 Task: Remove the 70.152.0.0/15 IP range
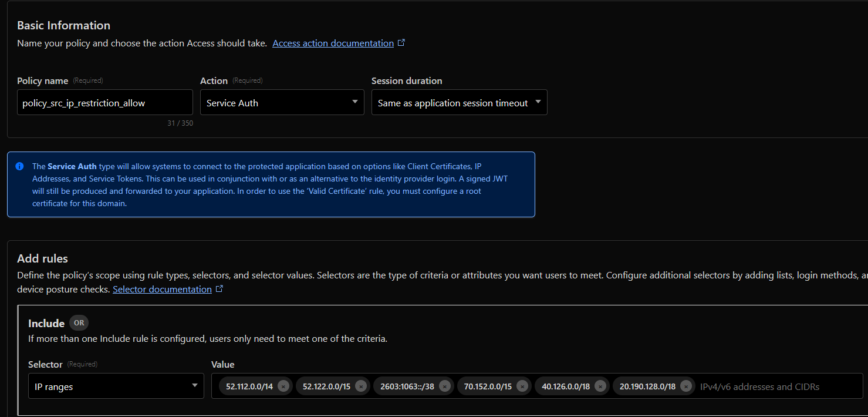(523, 386)
